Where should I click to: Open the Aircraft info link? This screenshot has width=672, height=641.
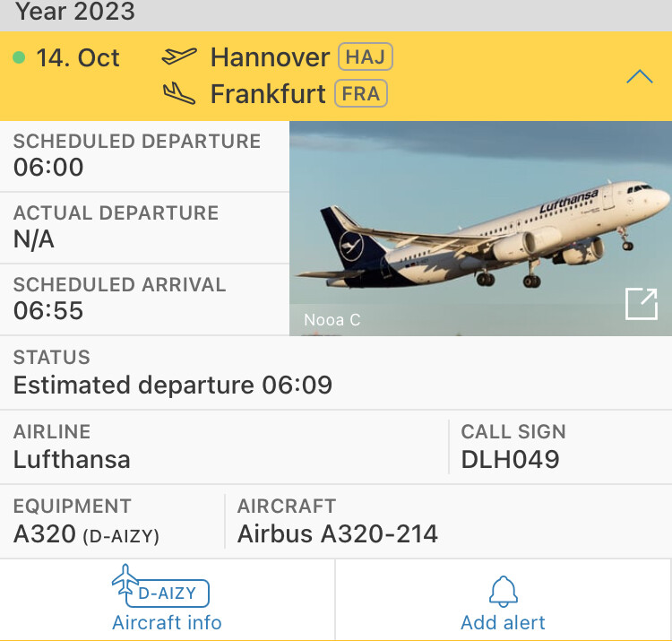click(167, 622)
